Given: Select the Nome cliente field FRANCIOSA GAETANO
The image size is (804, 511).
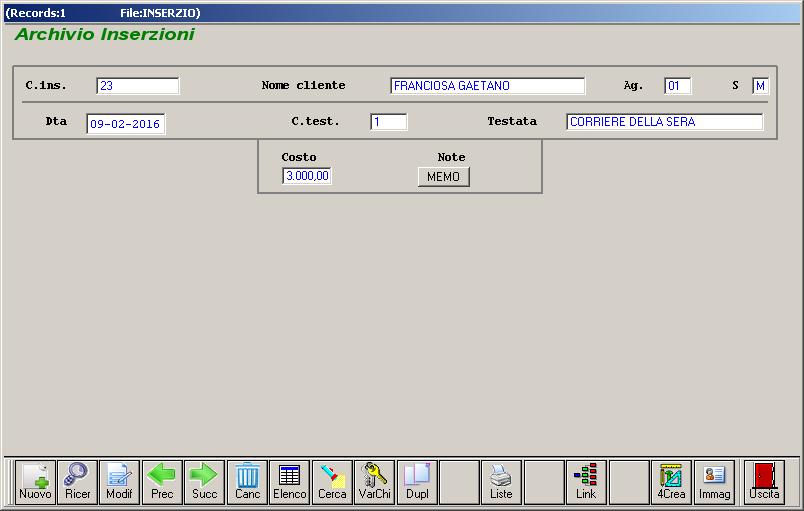Looking at the screenshot, I should tap(488, 86).
